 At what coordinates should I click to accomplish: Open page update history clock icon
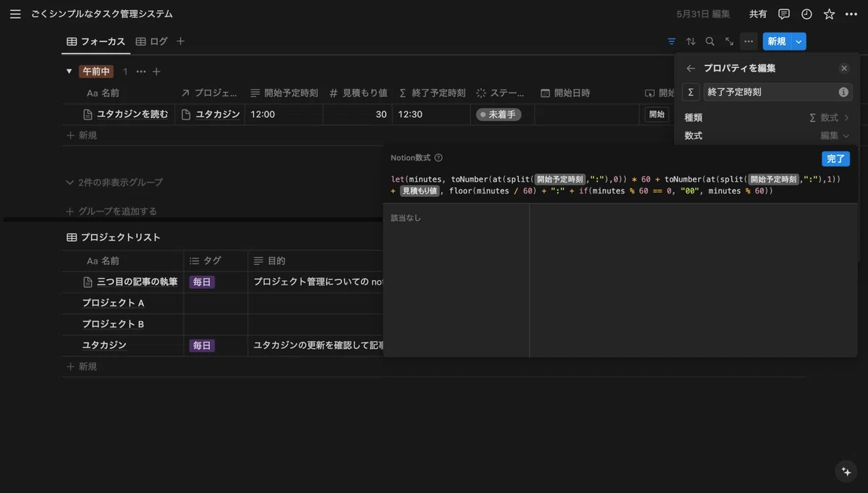(807, 14)
